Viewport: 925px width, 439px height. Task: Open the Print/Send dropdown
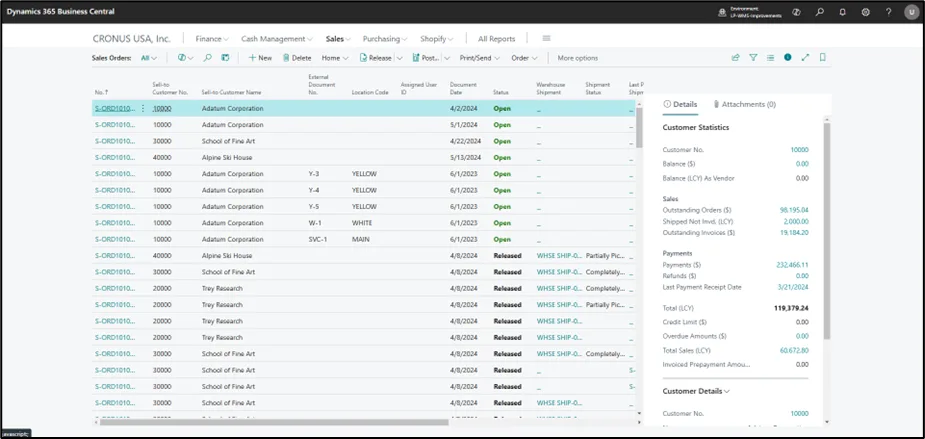click(x=480, y=58)
